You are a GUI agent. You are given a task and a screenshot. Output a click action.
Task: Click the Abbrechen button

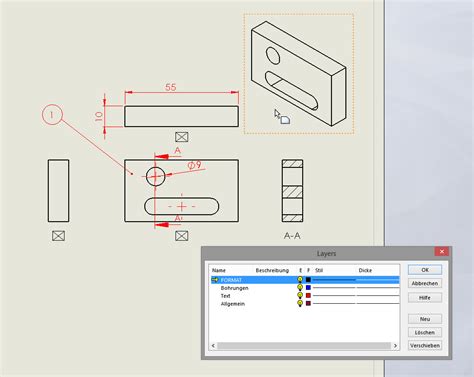pyautogui.click(x=425, y=284)
